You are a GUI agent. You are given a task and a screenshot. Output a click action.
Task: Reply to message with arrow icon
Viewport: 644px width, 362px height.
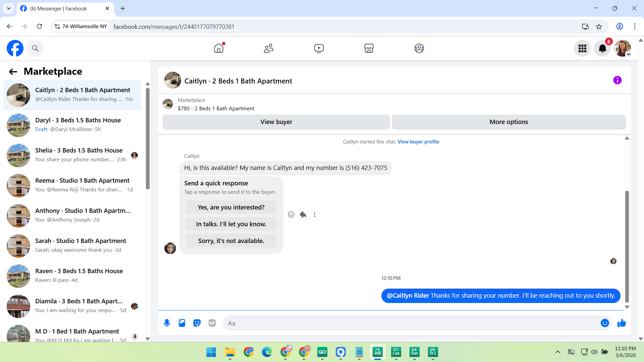click(303, 215)
